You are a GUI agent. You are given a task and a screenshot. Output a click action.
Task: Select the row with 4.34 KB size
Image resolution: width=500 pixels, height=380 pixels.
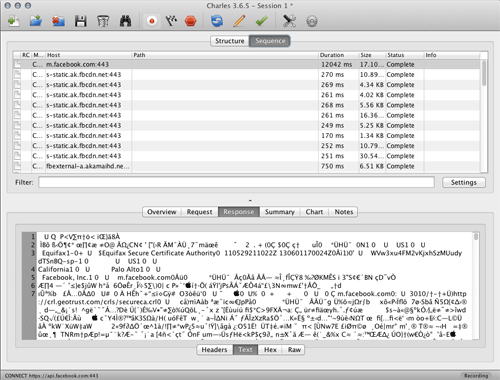[x=247, y=85]
